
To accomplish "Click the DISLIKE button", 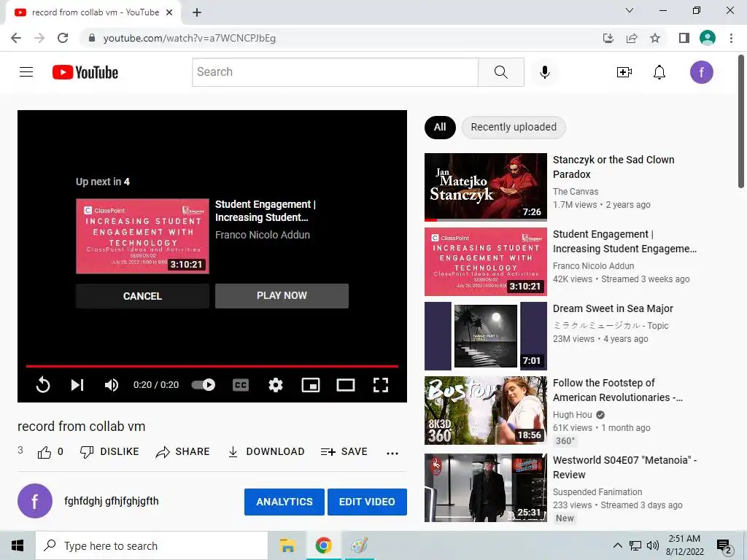I will pyautogui.click(x=109, y=451).
